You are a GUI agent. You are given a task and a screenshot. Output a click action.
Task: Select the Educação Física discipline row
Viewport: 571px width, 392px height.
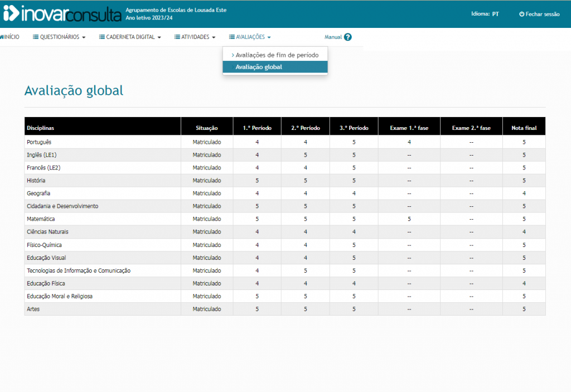285,283
